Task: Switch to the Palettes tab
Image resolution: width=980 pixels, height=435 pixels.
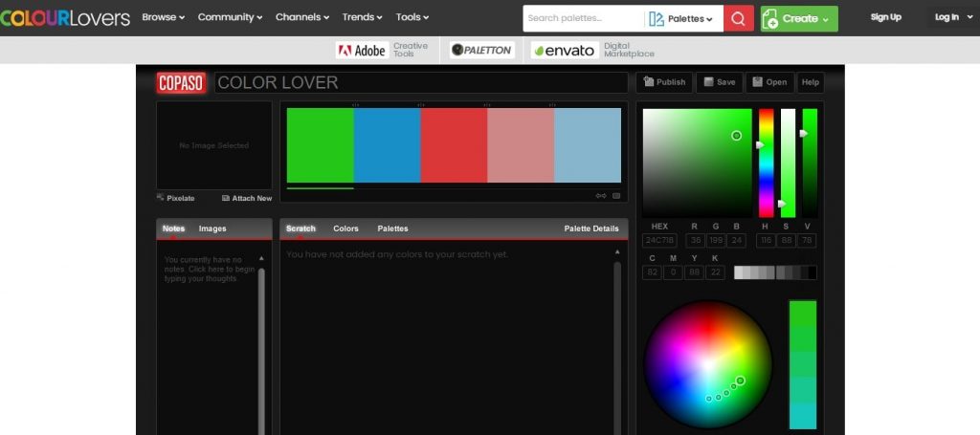Action: 392,228
